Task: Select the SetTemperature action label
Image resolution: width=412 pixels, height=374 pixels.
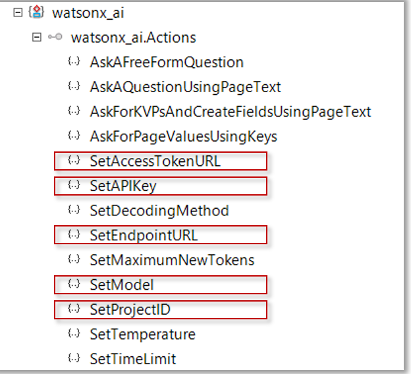Action: click(143, 334)
